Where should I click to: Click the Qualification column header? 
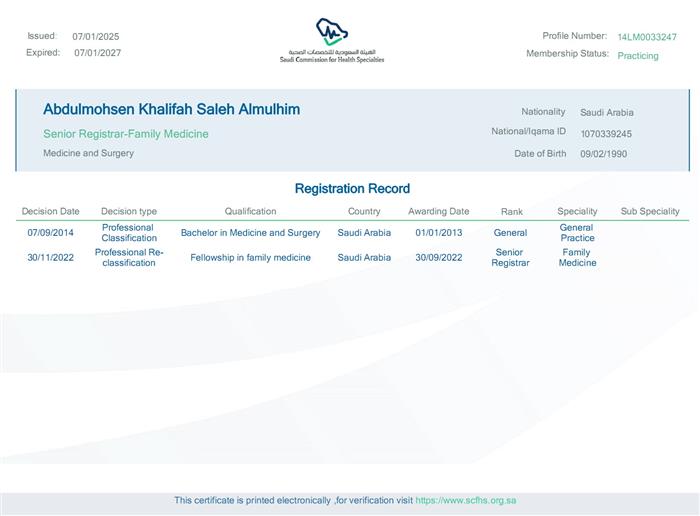[250, 212]
